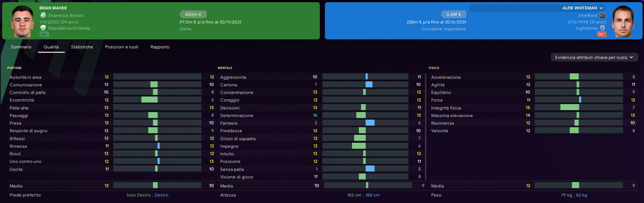Open Brian Maher's portrait photo
This screenshot has height=203, width=644.
pyautogui.click(x=22, y=21)
